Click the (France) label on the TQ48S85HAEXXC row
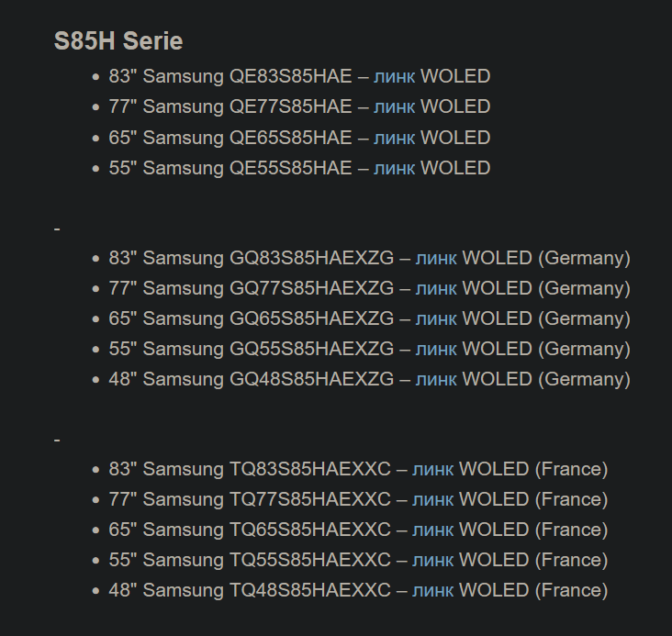This screenshot has height=636, width=672. click(571, 591)
